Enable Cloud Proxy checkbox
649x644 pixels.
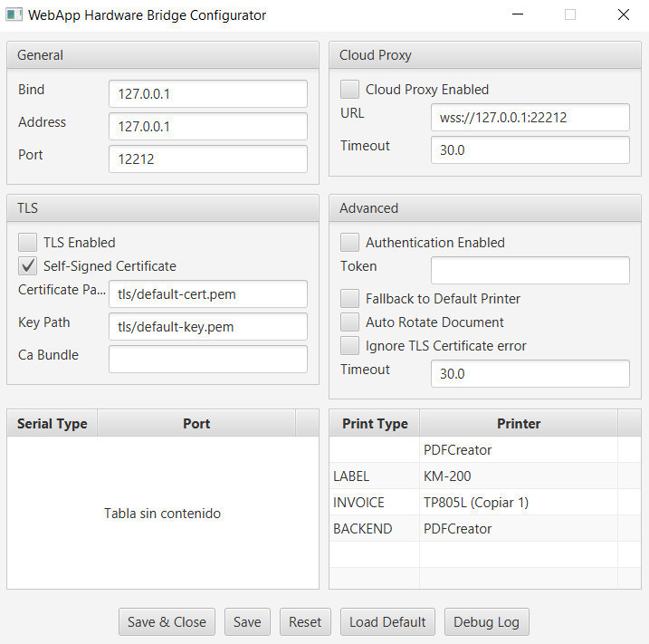(x=350, y=90)
